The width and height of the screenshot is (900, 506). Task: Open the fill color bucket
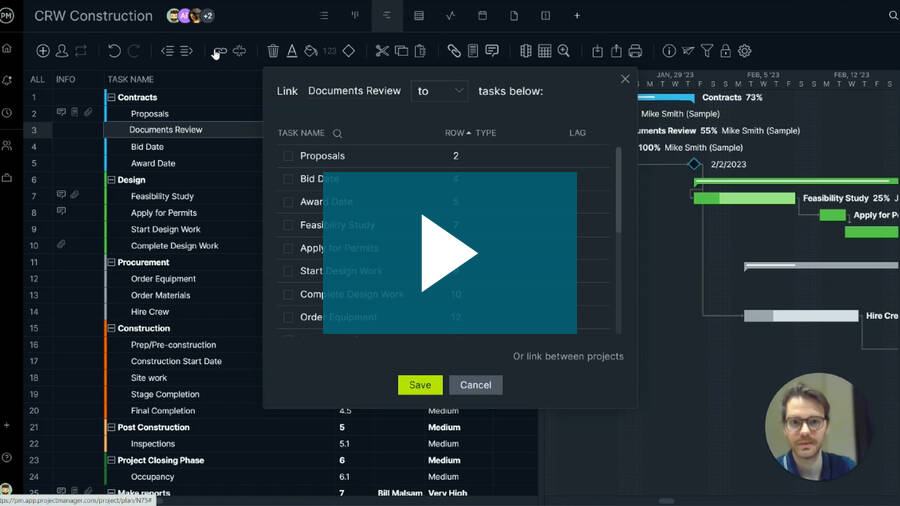[311, 51]
